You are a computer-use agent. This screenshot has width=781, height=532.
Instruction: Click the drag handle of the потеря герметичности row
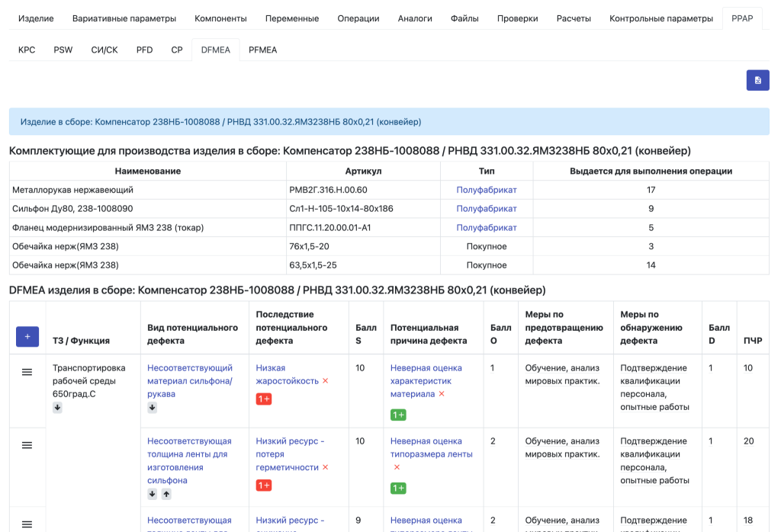coord(27,445)
